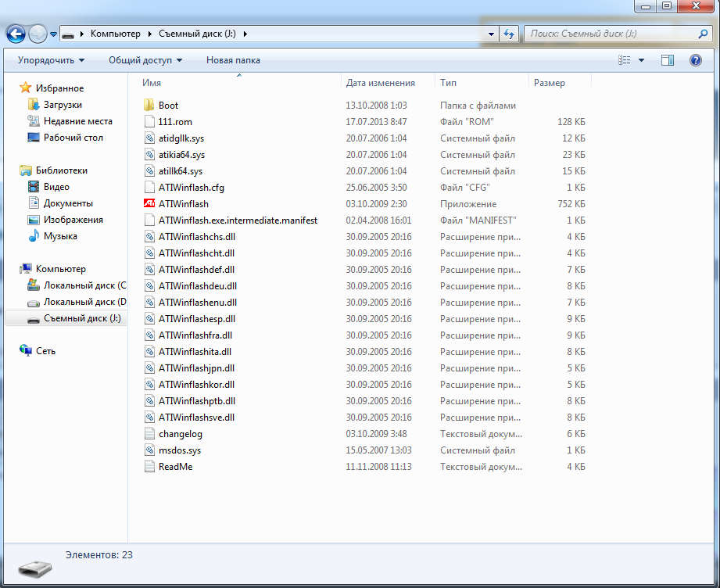Sort by Дата изменения column header

(380, 83)
